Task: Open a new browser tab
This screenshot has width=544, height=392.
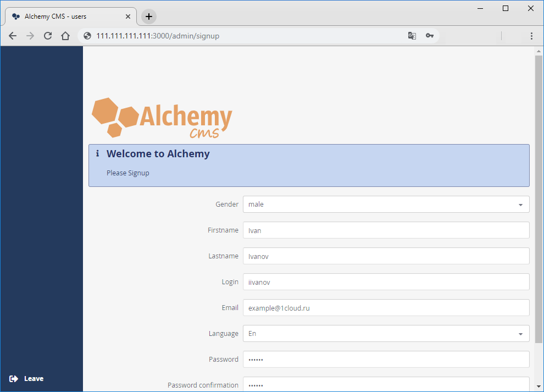Action: click(x=148, y=16)
